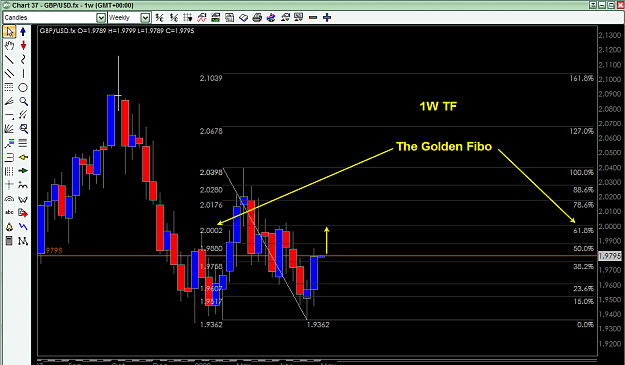Select the Fibonacci retracement bracket tool

[9, 157]
